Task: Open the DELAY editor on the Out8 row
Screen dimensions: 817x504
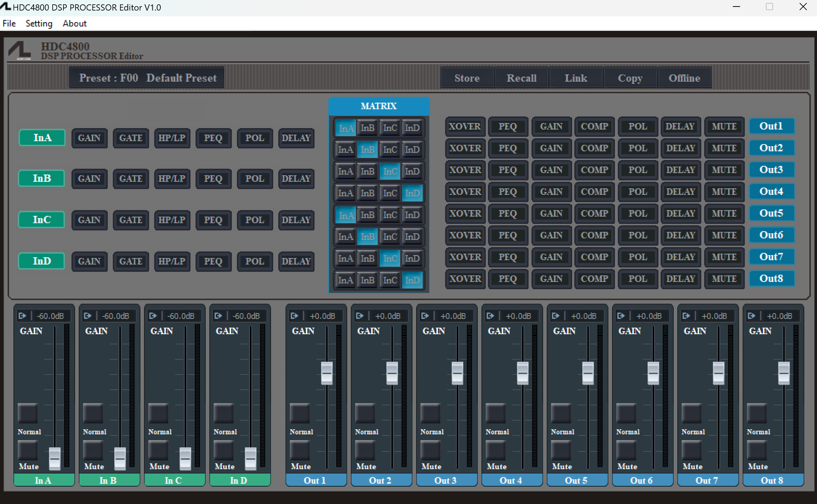Action: coord(681,279)
